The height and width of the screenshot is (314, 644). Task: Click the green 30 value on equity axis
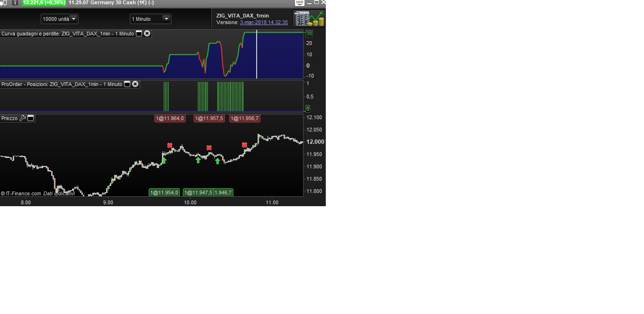coord(309,34)
